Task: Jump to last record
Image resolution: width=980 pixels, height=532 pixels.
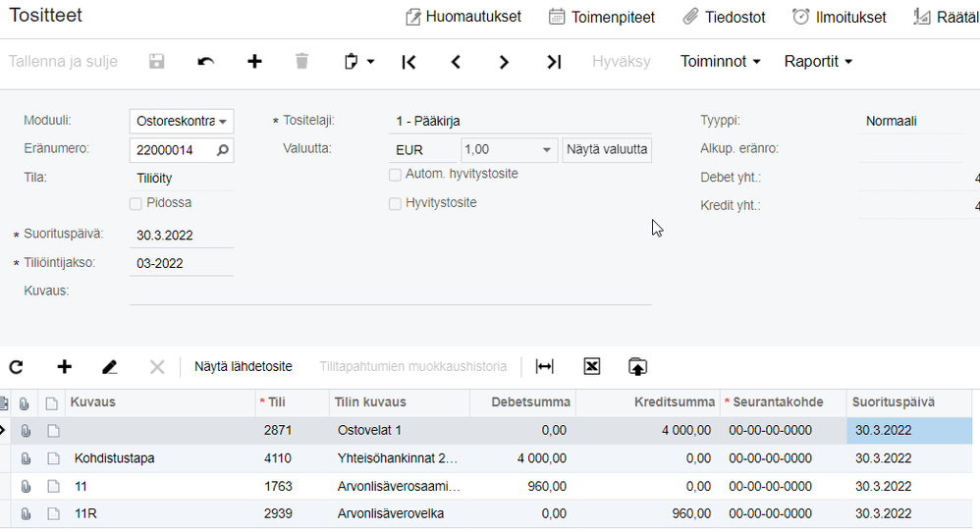Action: pos(554,62)
